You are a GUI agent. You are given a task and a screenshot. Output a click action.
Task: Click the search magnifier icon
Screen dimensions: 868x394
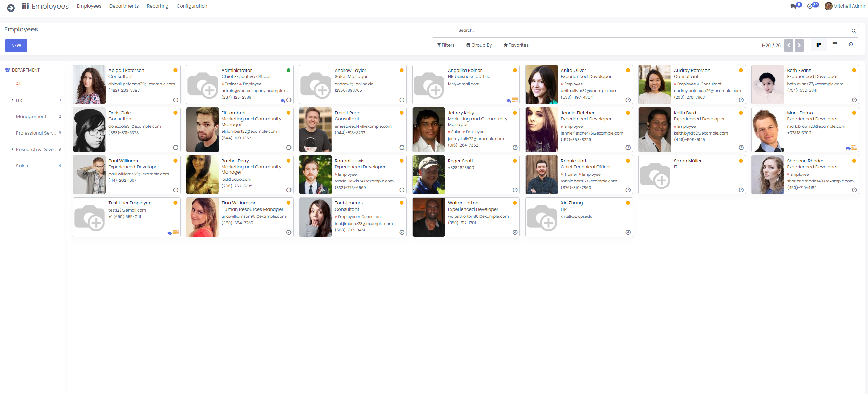tap(854, 31)
